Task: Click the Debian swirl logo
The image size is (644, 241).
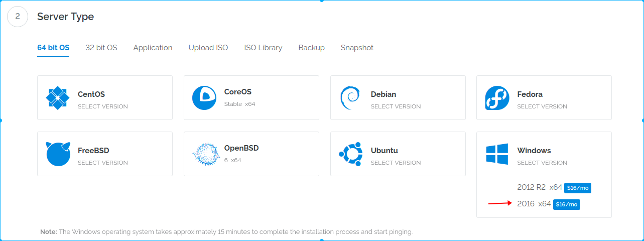Action: pyautogui.click(x=350, y=98)
